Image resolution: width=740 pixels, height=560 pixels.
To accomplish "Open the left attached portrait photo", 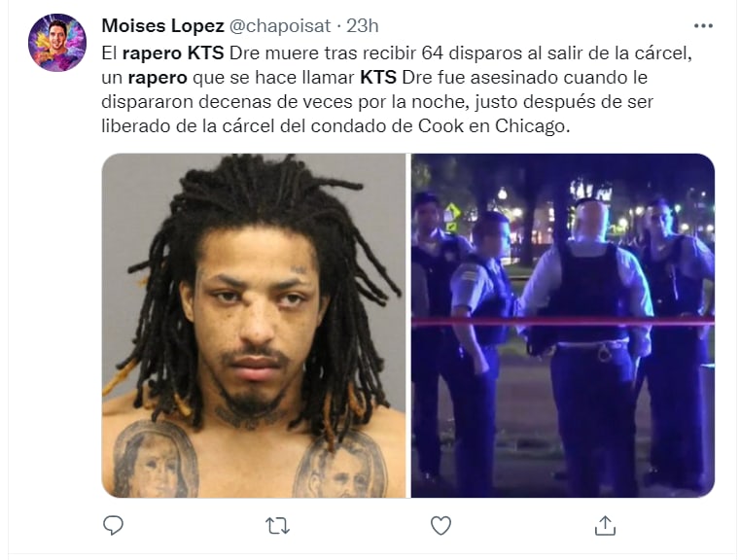I will tap(254, 326).
